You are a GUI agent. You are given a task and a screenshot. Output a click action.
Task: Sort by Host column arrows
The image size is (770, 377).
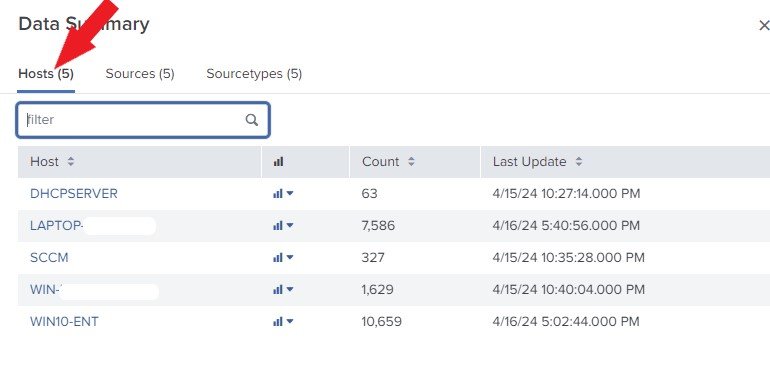[71, 162]
